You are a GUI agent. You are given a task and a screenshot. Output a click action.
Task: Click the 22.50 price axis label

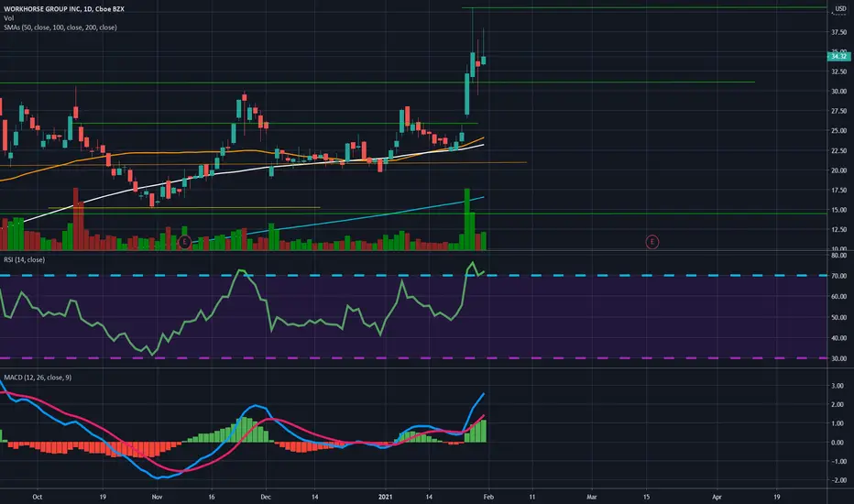pos(838,151)
